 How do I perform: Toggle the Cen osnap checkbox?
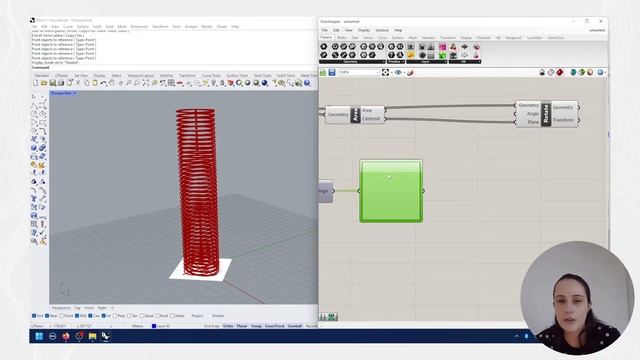pyautogui.click(x=91, y=316)
